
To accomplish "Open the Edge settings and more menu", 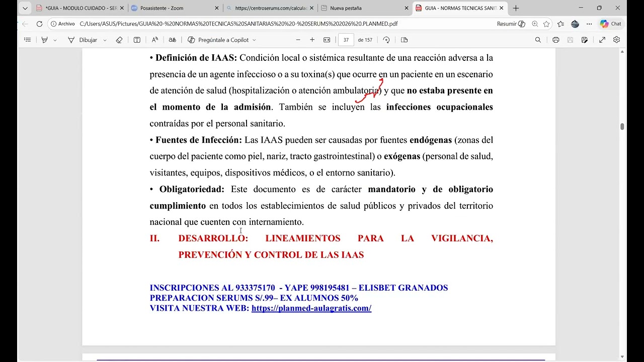I will 589,24.
